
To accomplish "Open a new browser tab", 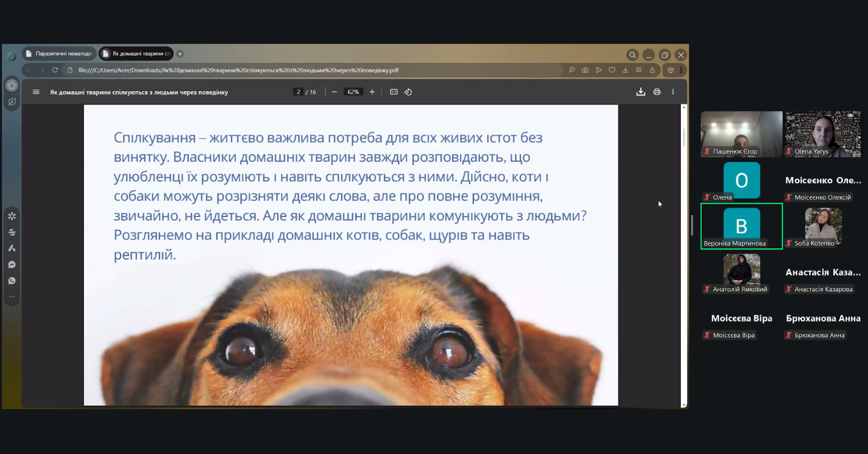I will pyautogui.click(x=180, y=54).
